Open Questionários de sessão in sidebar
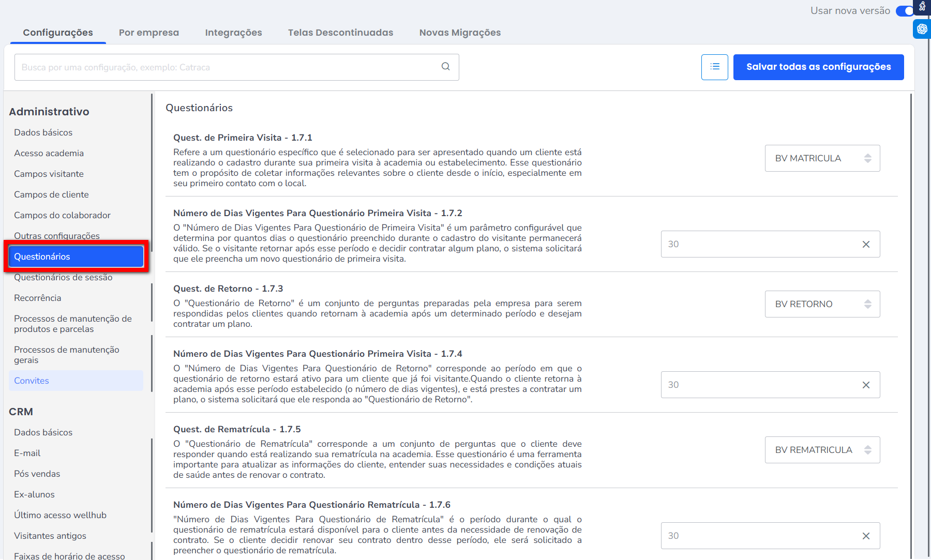 coord(63,278)
